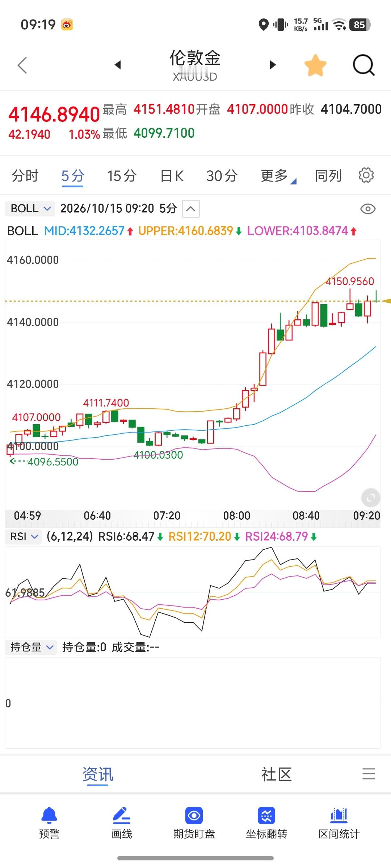Toggle indicator visibility eye icon

pos(368,209)
